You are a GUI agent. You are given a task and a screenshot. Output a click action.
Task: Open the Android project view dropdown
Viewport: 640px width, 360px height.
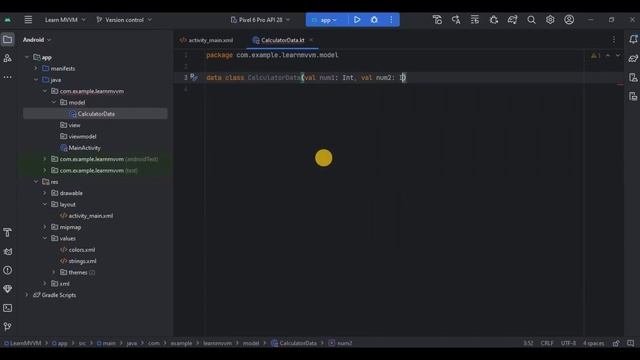[37, 40]
